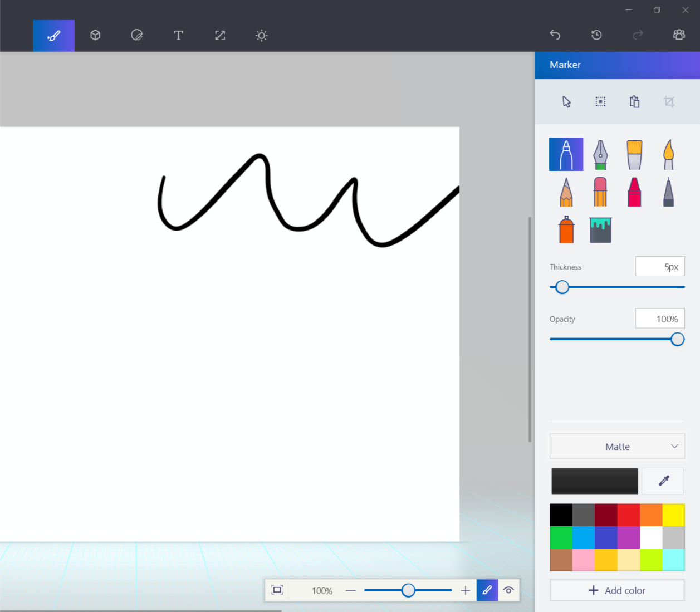
Task: Click the Add color button
Action: coord(617,590)
